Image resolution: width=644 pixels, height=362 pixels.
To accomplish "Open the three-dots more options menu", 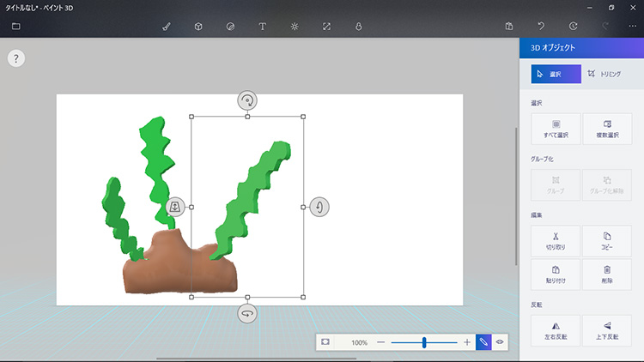I will click(x=632, y=27).
